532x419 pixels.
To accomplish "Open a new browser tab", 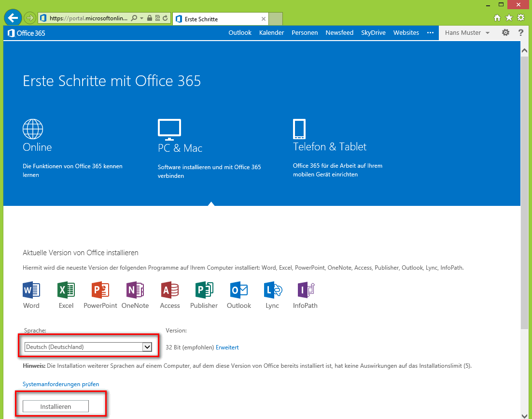I will (x=276, y=19).
